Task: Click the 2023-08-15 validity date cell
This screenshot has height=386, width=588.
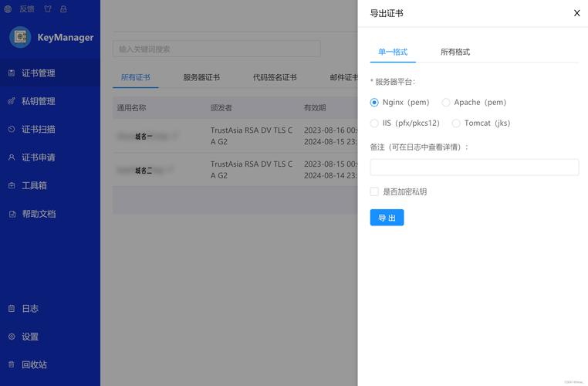Action: tap(330, 170)
